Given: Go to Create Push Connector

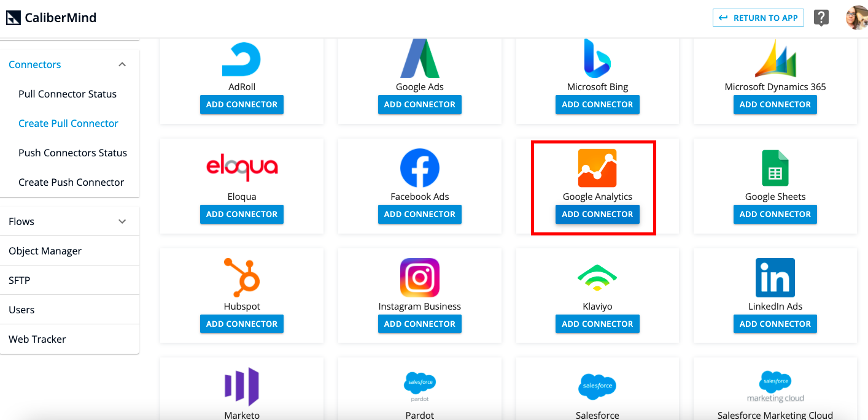Looking at the screenshot, I should (x=71, y=182).
